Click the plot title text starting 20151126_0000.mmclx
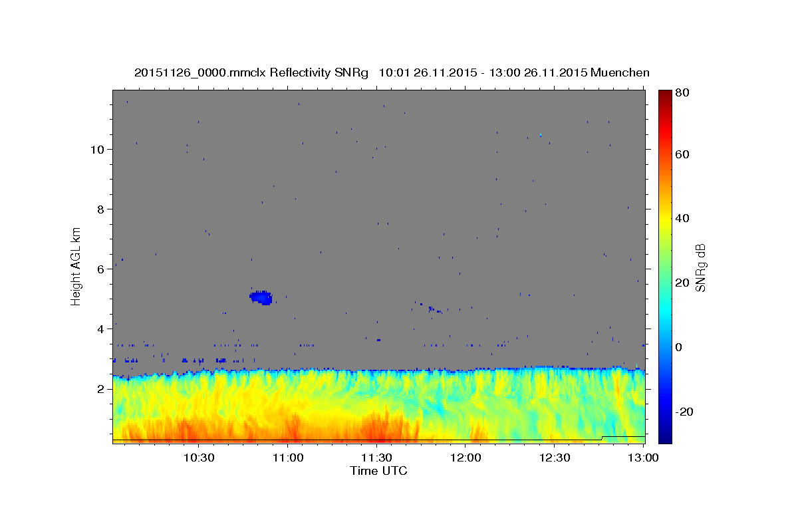This screenshot has width=798, height=532. click(x=392, y=72)
